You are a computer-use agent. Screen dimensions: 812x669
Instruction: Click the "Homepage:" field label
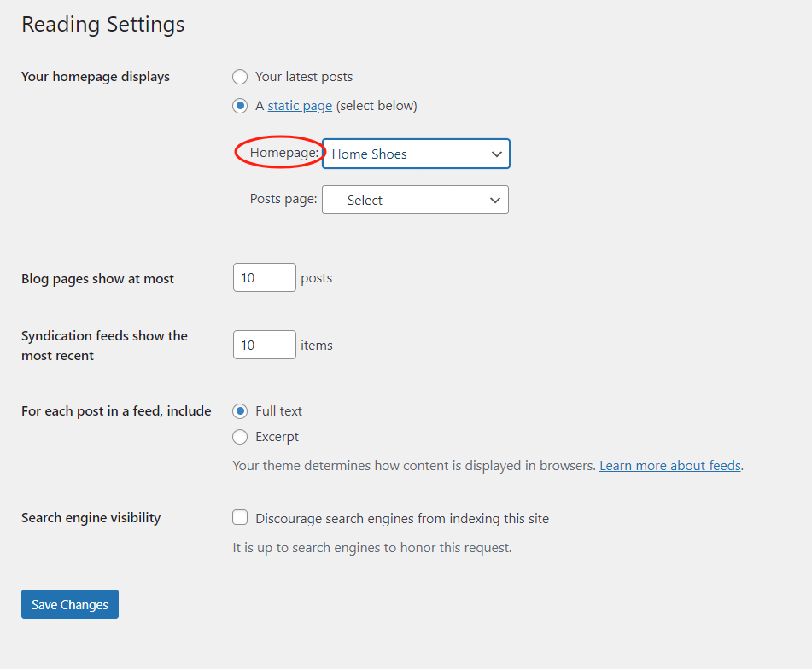click(284, 153)
